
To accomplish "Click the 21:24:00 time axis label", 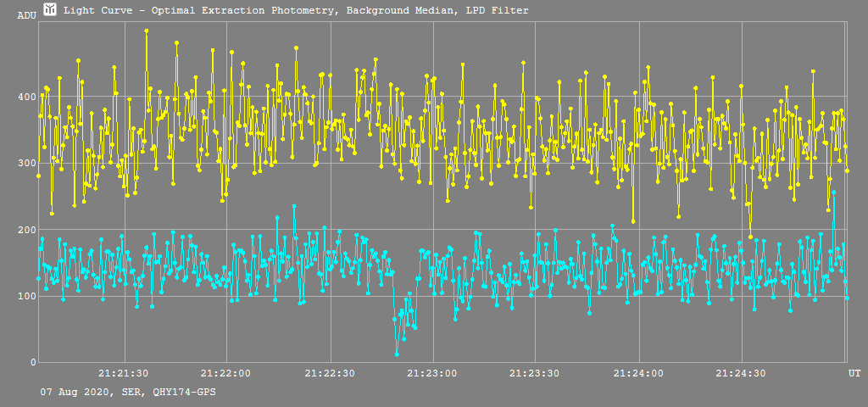I will tap(639, 373).
